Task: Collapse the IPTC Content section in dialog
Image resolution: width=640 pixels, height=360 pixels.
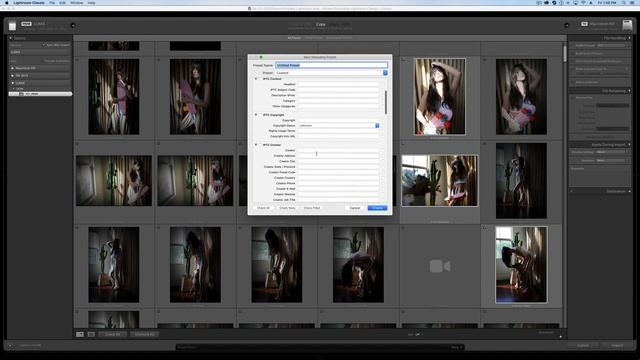Action: click(x=256, y=79)
